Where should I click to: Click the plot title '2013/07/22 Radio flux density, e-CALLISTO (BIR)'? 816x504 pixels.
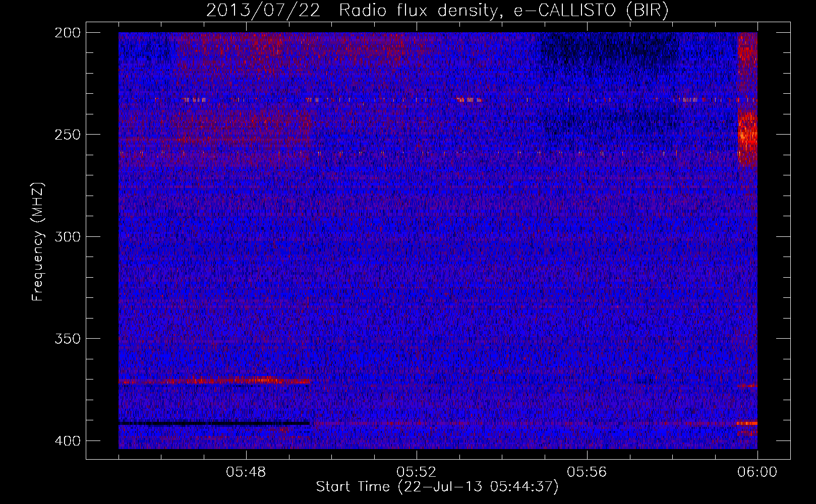437,11
